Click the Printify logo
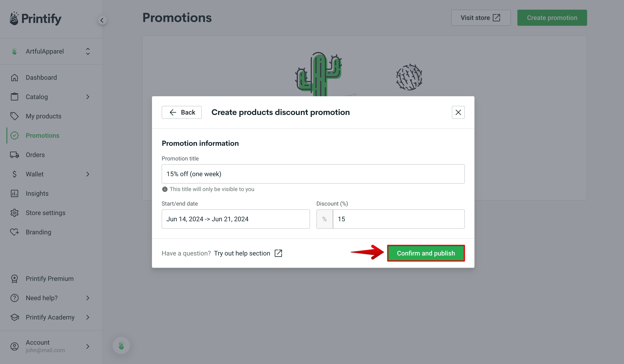 [x=35, y=18]
